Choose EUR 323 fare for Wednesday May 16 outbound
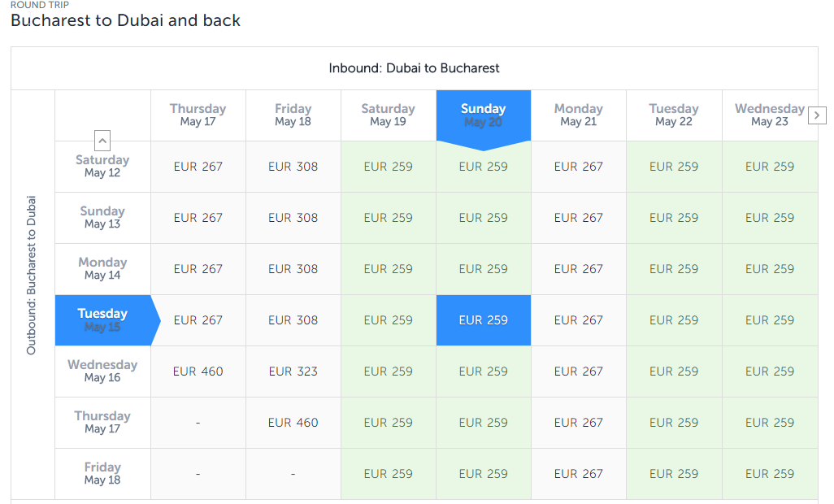 coord(293,371)
